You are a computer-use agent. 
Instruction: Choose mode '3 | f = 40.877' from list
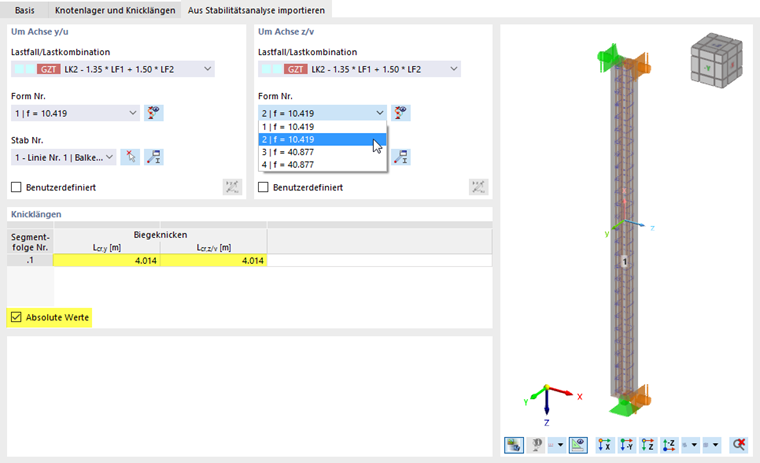tap(322, 152)
